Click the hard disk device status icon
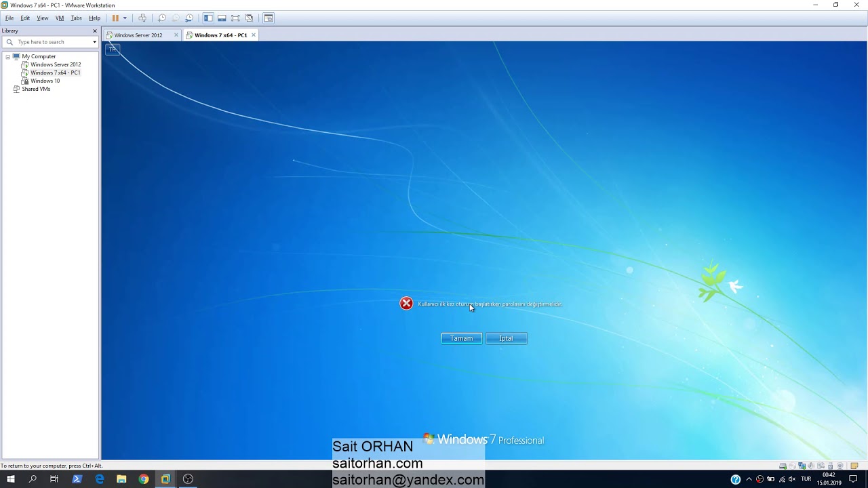The height and width of the screenshot is (488, 868). pos(783,466)
